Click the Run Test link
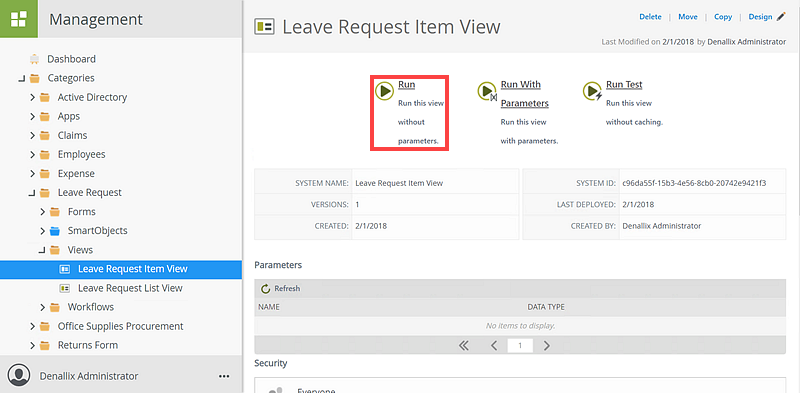This screenshot has width=800, height=393. click(x=624, y=84)
